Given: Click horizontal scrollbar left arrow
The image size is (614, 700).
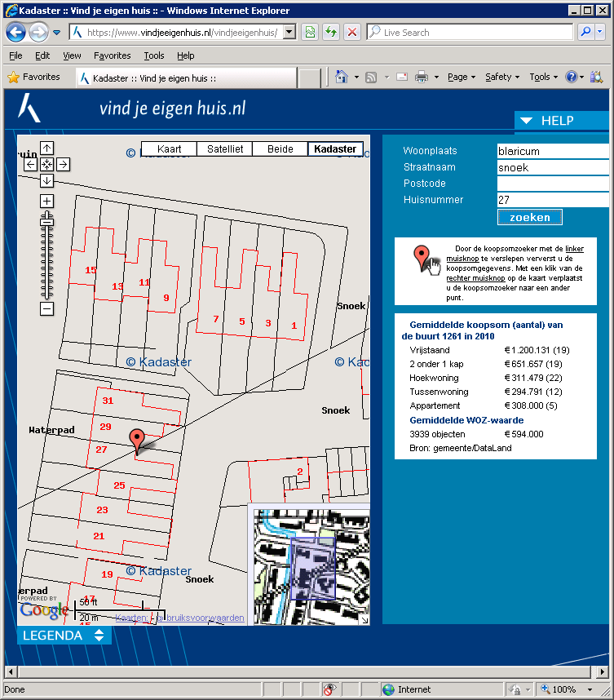Looking at the screenshot, I should [11, 671].
